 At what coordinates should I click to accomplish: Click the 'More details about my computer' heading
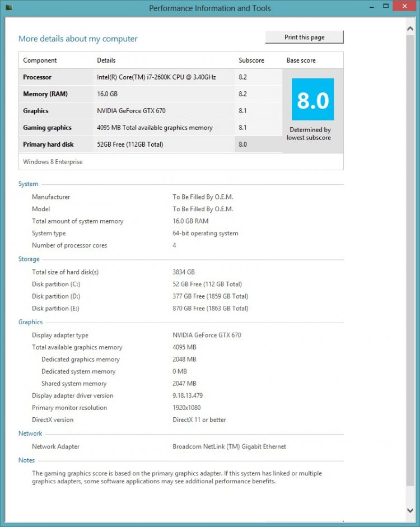click(78, 39)
